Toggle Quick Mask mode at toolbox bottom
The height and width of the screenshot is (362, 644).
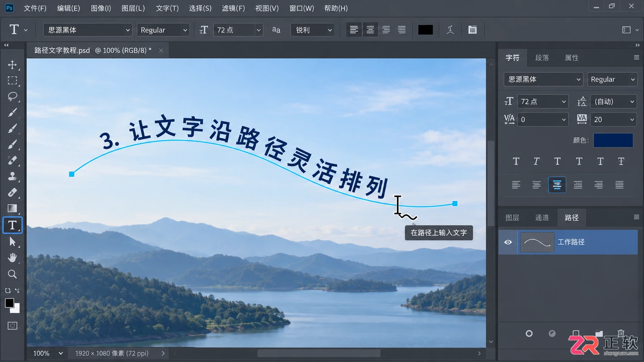pos(13,326)
